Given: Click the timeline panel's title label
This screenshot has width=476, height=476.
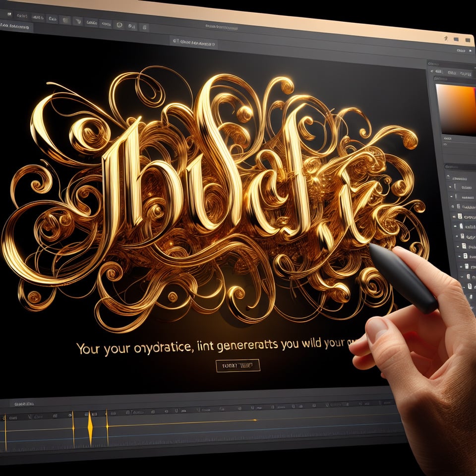Looking at the screenshot, I should point(24,404).
